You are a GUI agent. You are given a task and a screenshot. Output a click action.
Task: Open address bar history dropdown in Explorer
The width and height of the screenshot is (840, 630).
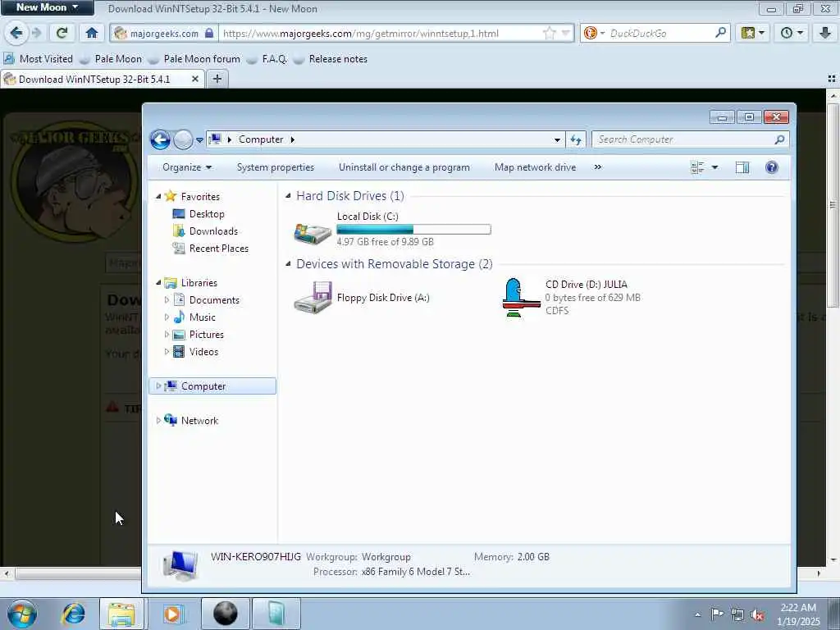click(557, 139)
